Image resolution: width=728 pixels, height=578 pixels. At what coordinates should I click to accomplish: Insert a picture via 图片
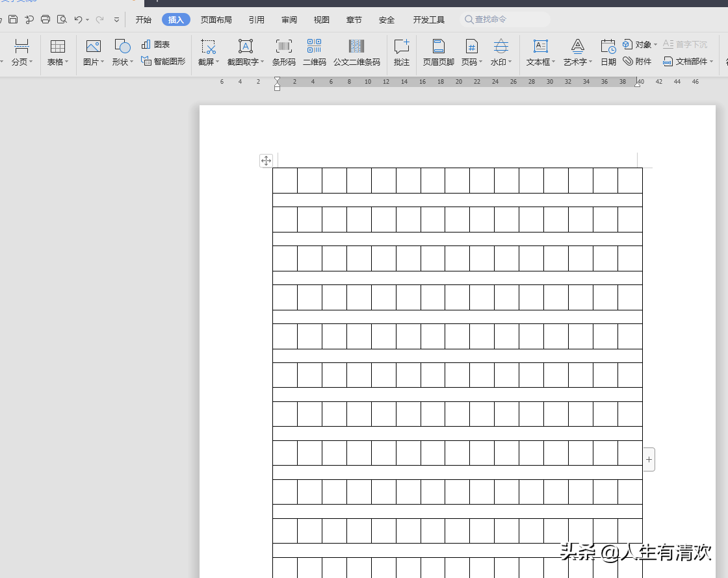93,52
